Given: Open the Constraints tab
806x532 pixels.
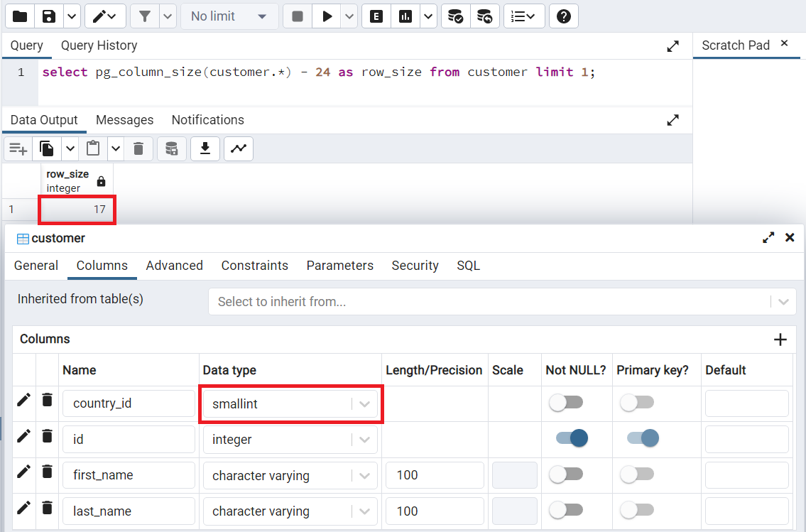Looking at the screenshot, I should (x=254, y=266).
